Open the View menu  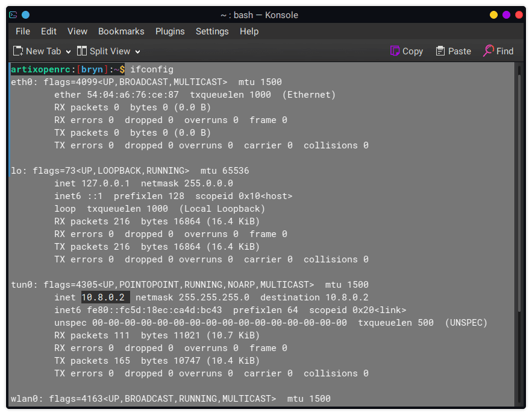tap(77, 31)
